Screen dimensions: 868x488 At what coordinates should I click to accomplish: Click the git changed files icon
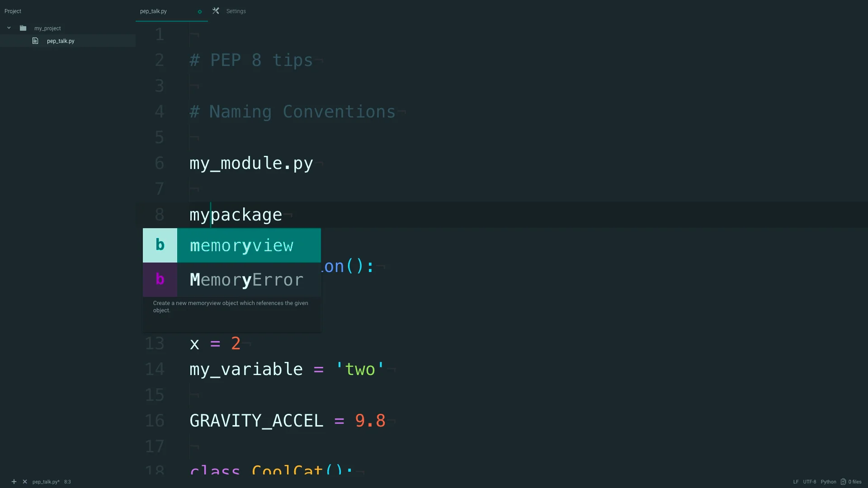coord(843,482)
